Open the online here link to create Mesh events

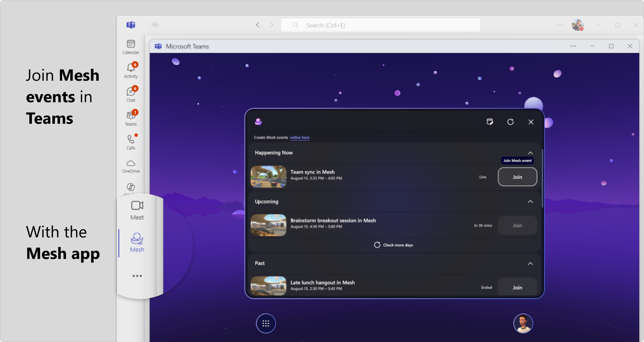point(299,138)
